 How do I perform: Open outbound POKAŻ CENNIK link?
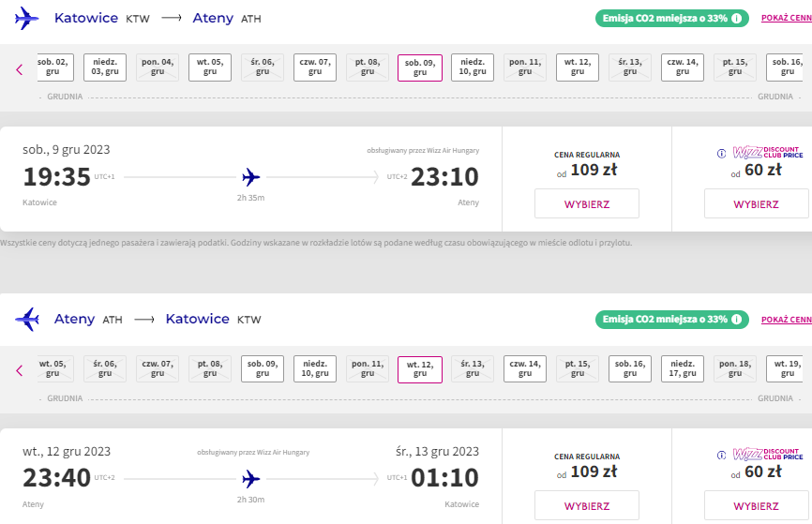(x=786, y=18)
